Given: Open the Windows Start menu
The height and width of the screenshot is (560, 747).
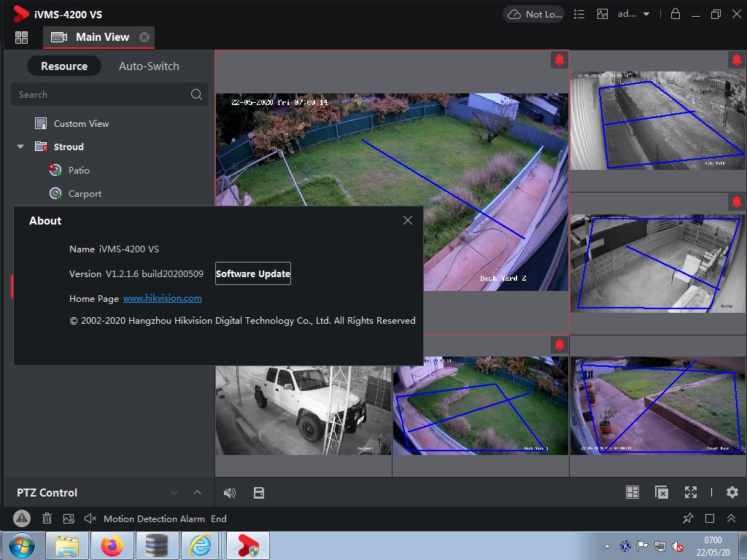Looking at the screenshot, I should [x=22, y=545].
